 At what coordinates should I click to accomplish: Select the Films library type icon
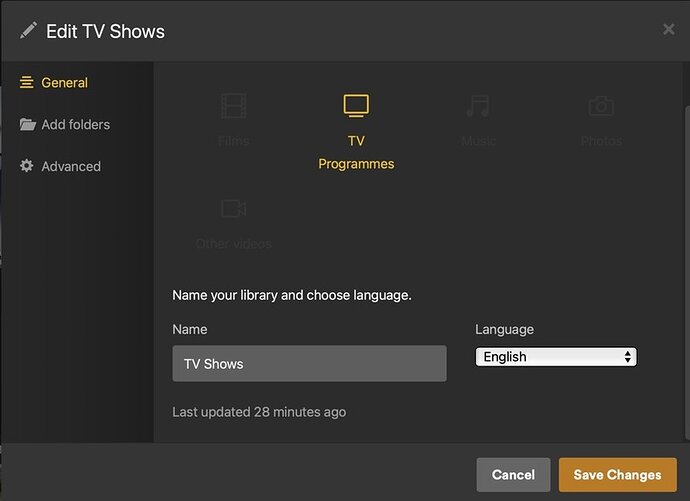[x=233, y=106]
